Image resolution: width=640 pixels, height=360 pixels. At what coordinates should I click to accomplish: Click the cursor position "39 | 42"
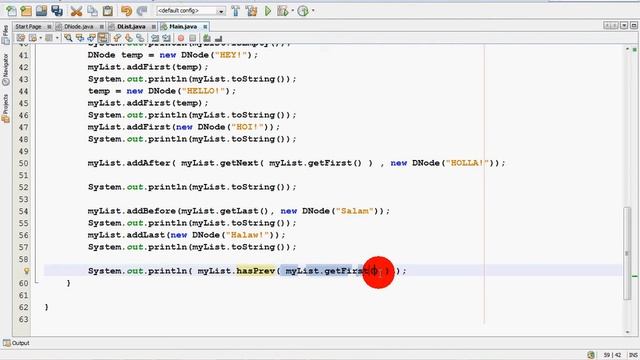[612, 355]
